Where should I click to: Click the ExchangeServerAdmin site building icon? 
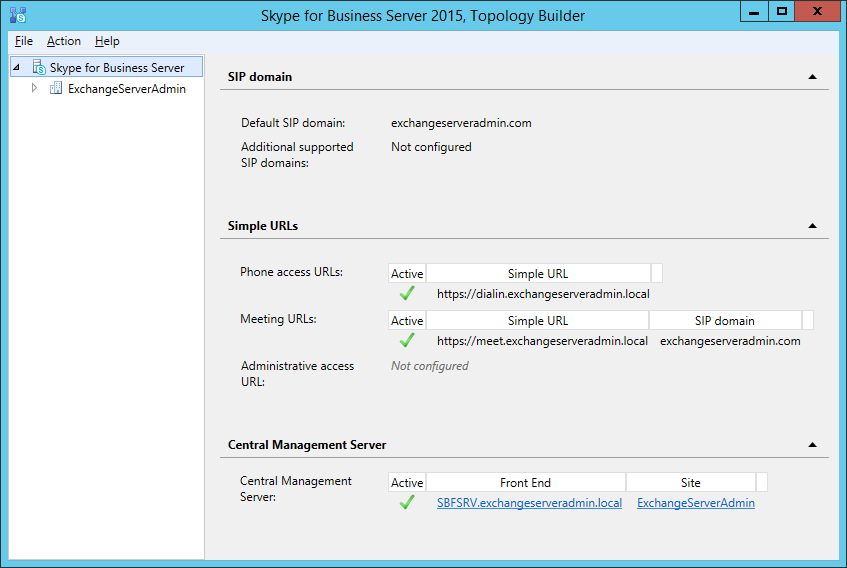56,88
